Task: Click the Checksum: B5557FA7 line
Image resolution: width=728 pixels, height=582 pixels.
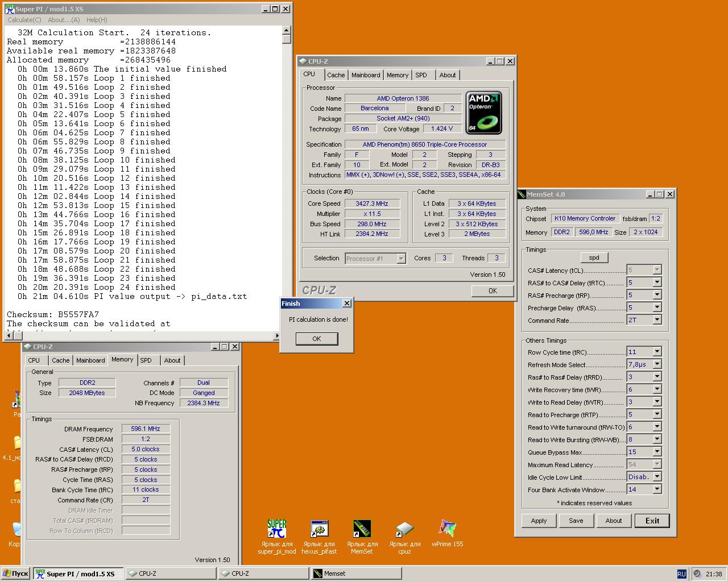Action: (x=53, y=314)
